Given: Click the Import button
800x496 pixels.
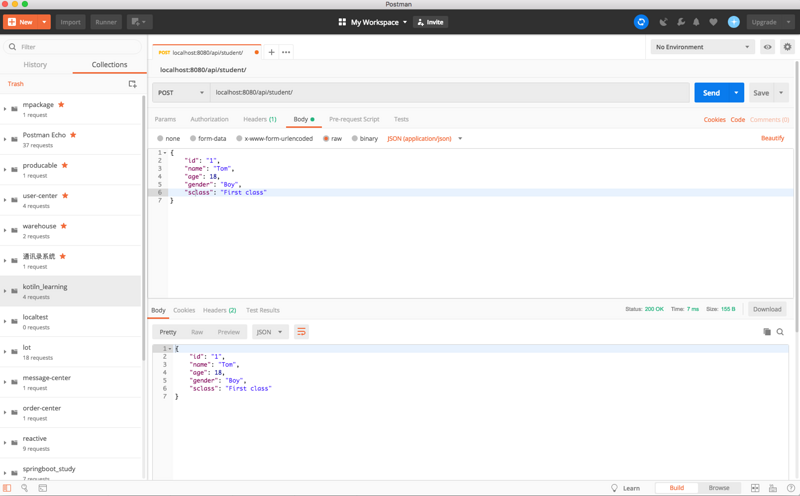Looking at the screenshot, I should (70, 22).
